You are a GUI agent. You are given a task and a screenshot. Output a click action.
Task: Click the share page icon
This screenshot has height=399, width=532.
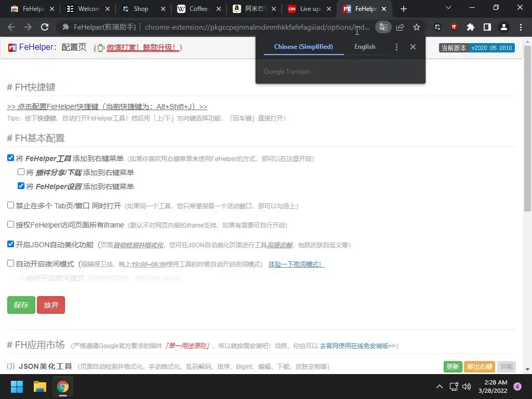click(x=400, y=27)
